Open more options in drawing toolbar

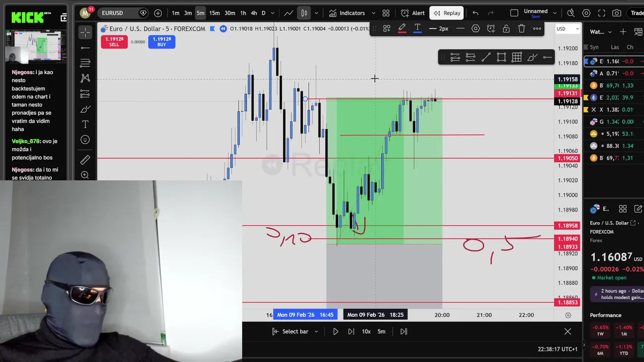[537, 29]
